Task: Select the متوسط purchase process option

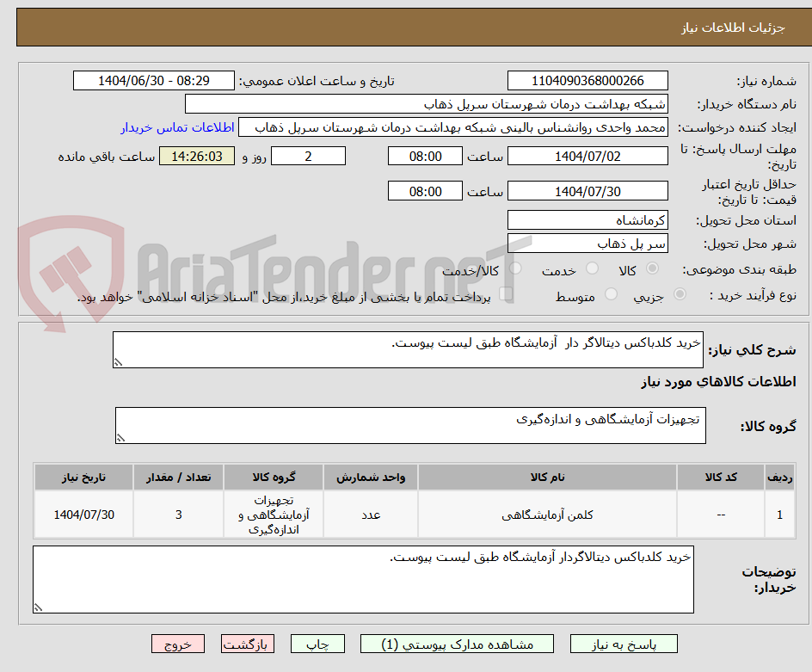Action: point(611,294)
